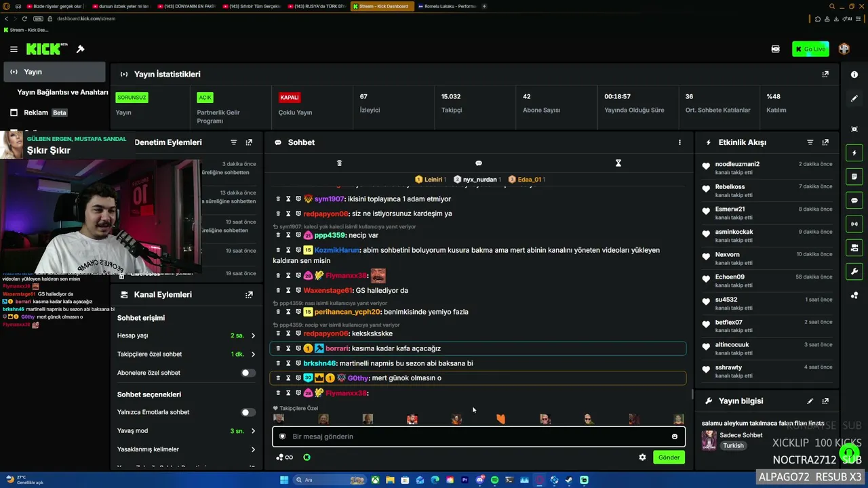Click the shield icon on borrari's message
Screen dimensions: 868x488
[x=298, y=348]
